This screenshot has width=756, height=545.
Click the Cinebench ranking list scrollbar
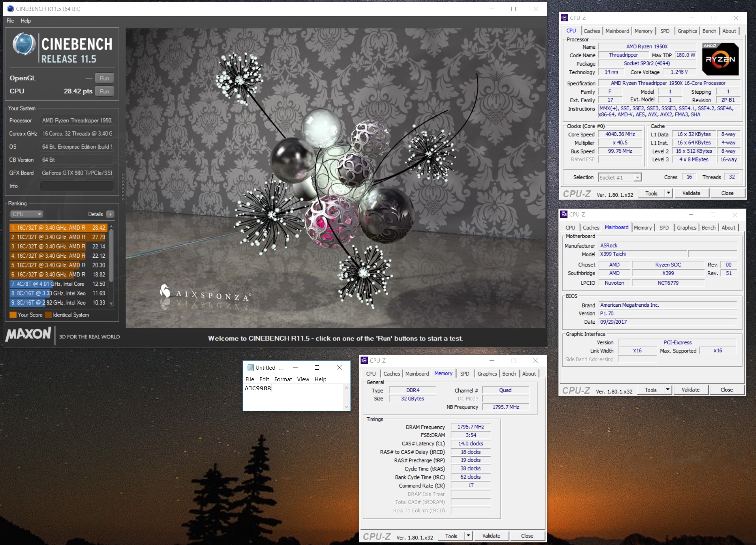(x=111, y=265)
